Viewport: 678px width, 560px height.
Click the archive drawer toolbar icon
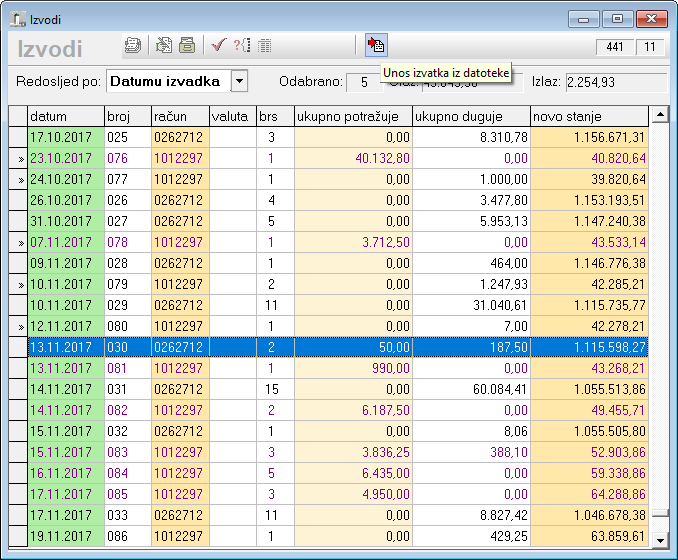[187, 45]
